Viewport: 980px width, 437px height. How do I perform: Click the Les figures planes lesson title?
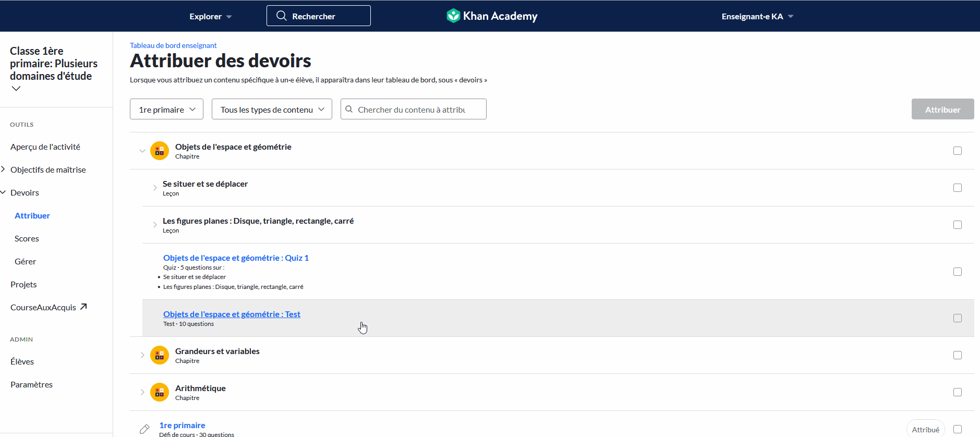click(258, 221)
